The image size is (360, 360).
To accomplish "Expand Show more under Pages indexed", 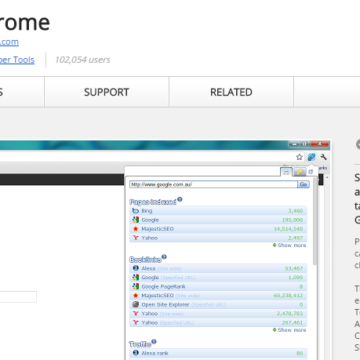I will tap(289, 245).
